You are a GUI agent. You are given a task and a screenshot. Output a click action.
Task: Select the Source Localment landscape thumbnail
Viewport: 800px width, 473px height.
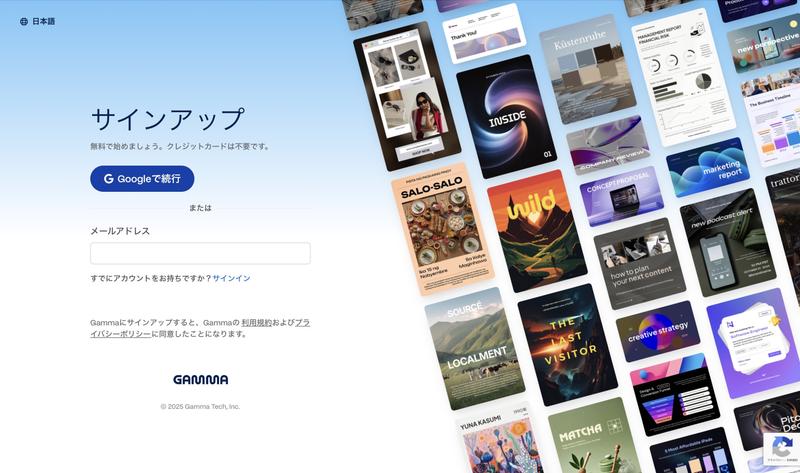474,348
